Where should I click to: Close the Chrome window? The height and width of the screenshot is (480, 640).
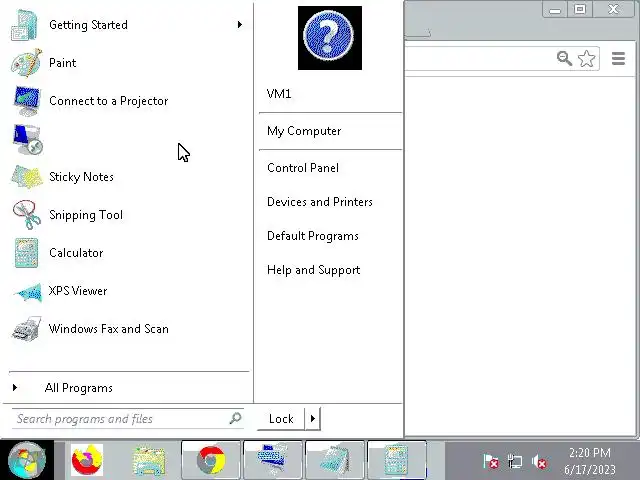pyautogui.click(x=613, y=10)
